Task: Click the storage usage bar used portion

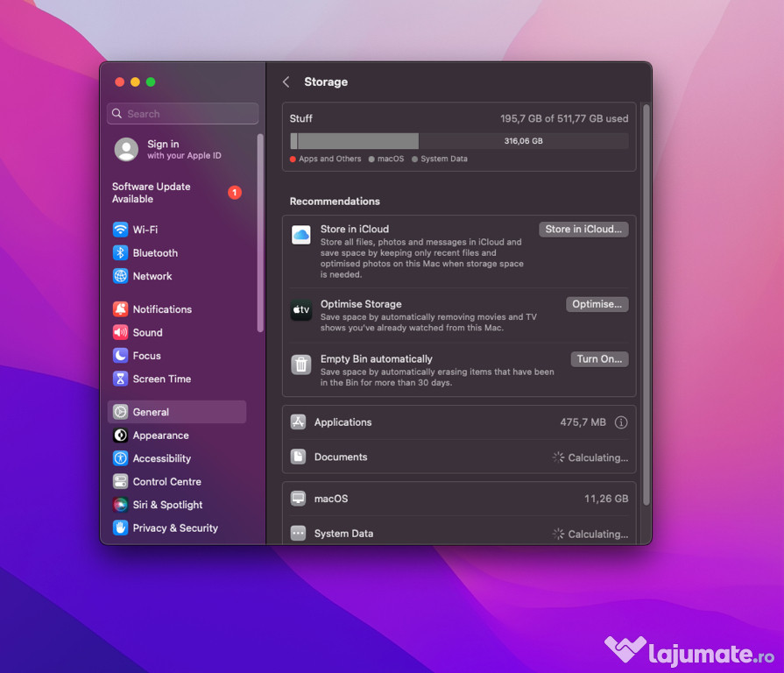Action: (355, 141)
